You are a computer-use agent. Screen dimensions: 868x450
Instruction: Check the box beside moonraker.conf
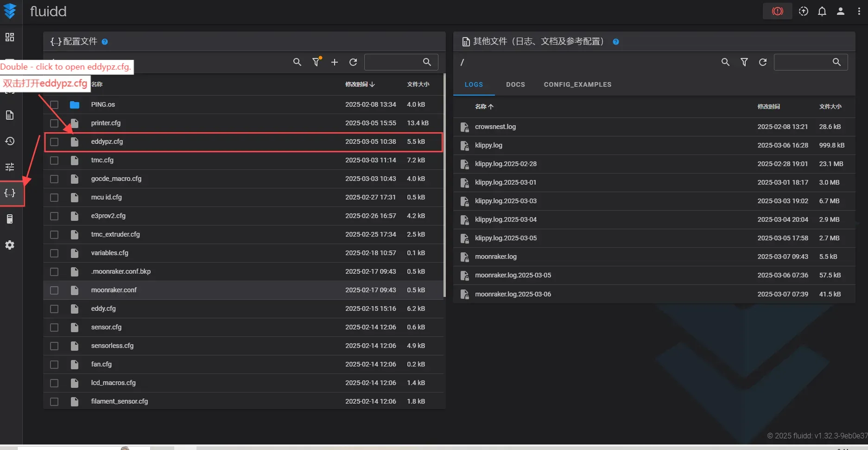(54, 290)
